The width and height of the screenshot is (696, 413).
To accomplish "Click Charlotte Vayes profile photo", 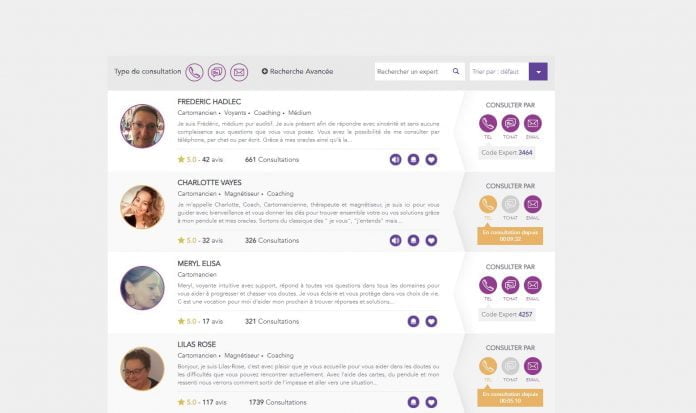I will click(x=142, y=207).
